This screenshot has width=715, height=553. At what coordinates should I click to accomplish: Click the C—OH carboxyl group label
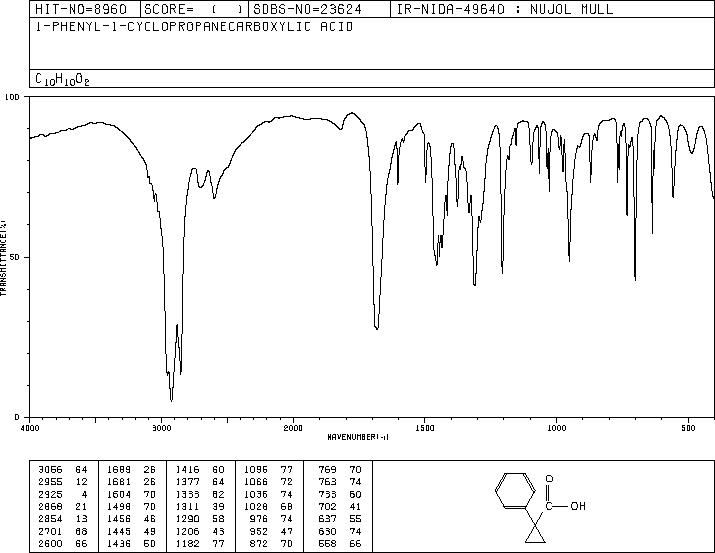(x=565, y=506)
